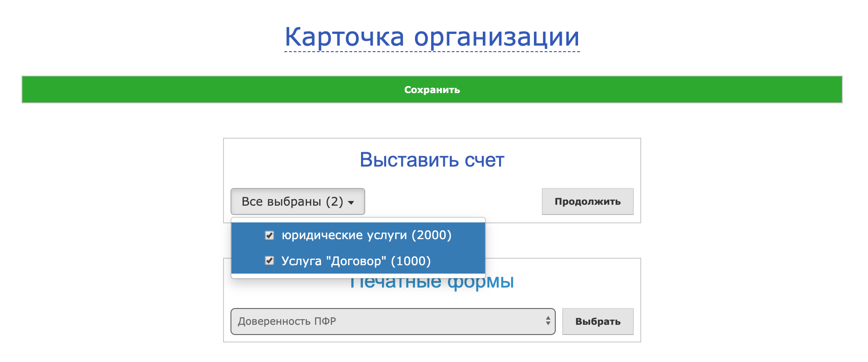The width and height of the screenshot is (868, 362).
Task: Uncheck the Услуга "Договор" (1000) checkbox
Action: [x=270, y=261]
